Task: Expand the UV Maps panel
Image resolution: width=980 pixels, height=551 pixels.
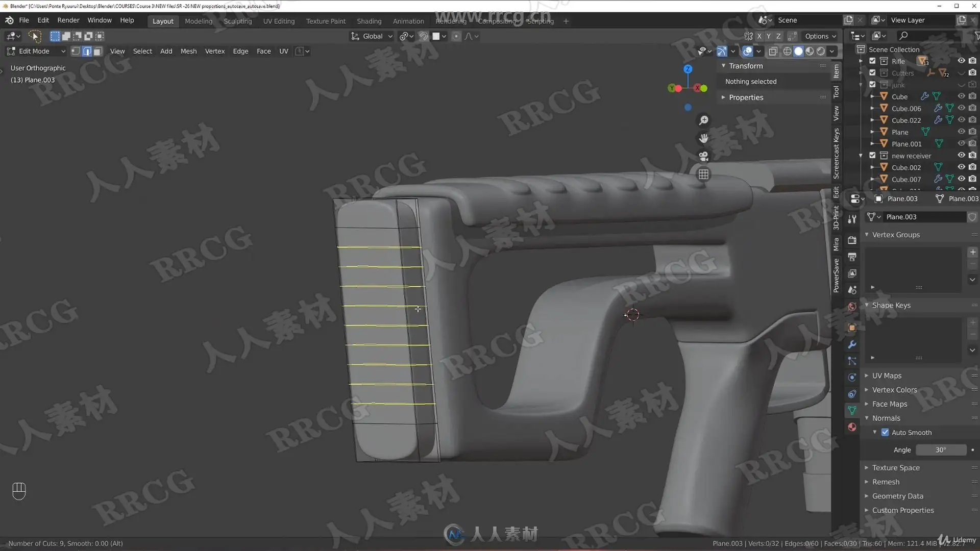Action: coord(887,375)
